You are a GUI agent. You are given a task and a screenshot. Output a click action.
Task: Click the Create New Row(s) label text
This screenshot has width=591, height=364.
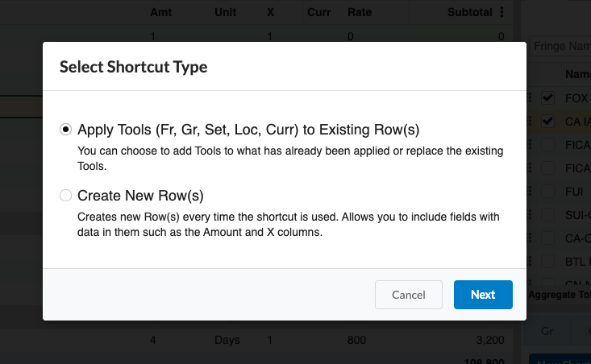[x=140, y=196]
